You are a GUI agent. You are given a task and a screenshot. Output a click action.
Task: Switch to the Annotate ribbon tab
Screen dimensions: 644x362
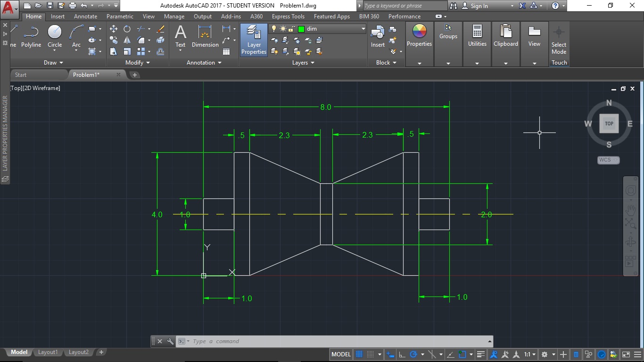click(85, 16)
